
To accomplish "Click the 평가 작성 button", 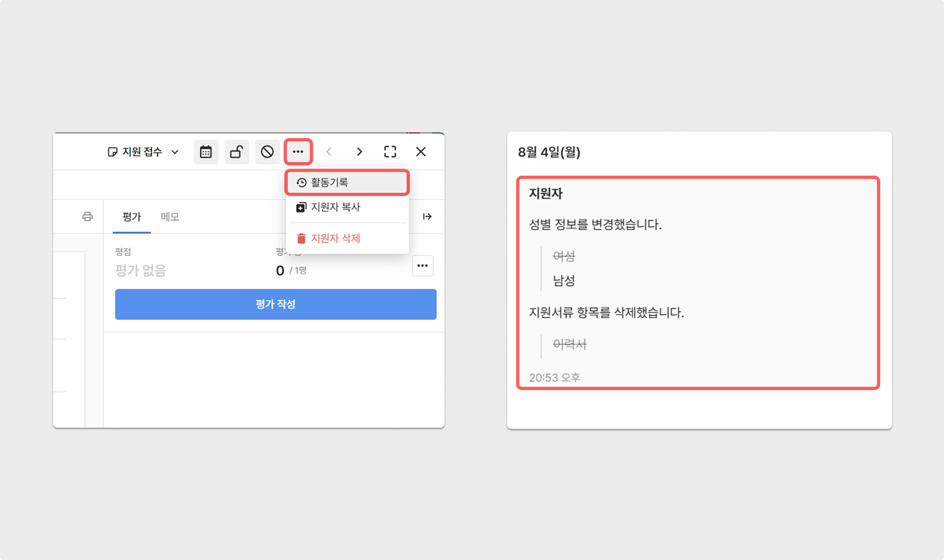I will point(275,304).
